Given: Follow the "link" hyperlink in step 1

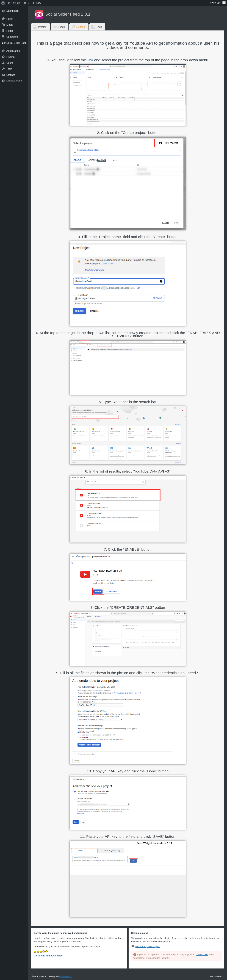Looking at the screenshot, I should (x=90, y=60).
